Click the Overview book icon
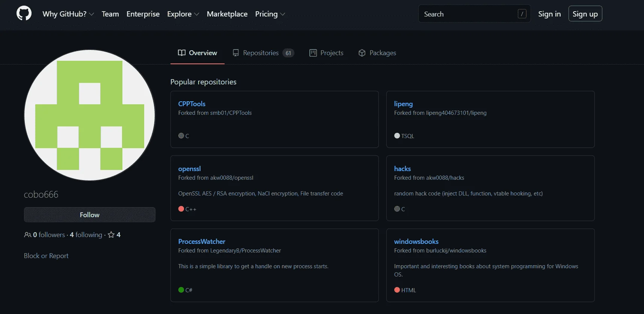The image size is (644, 314). (182, 53)
